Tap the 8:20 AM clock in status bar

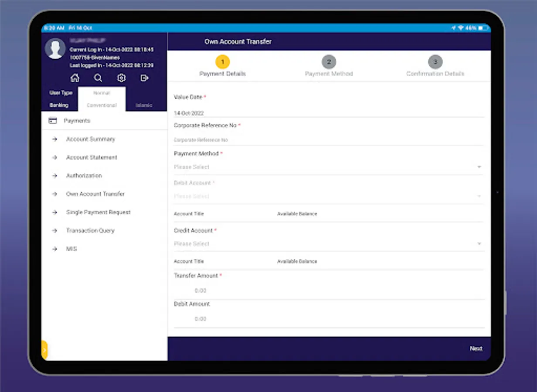pyautogui.click(x=54, y=28)
